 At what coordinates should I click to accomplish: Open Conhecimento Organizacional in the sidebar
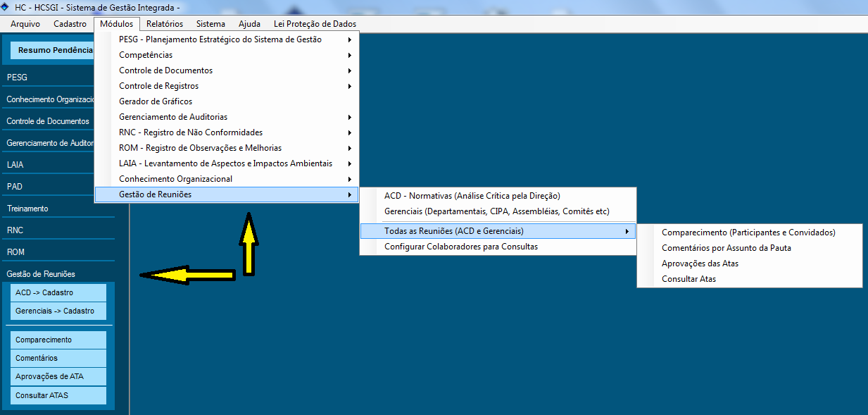click(49, 99)
